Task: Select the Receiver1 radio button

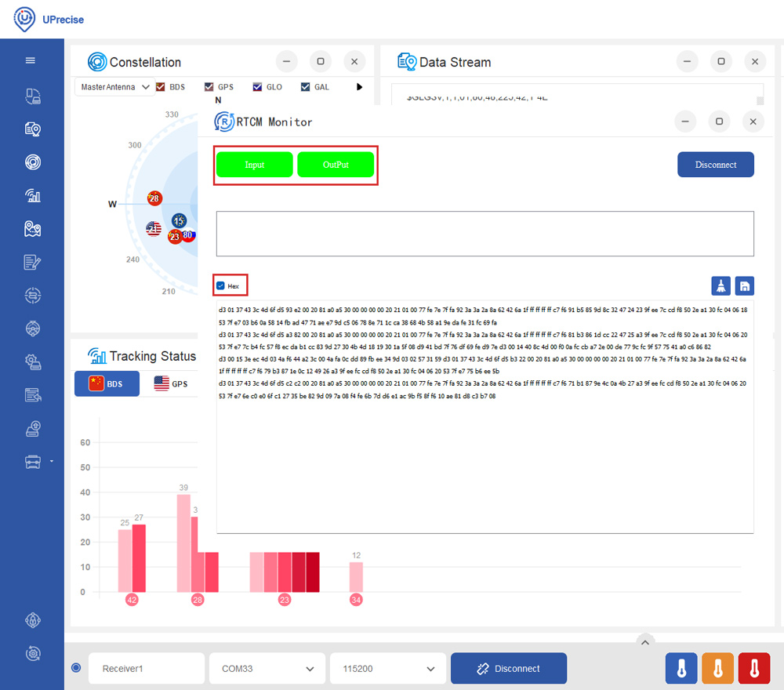Action: [x=76, y=668]
